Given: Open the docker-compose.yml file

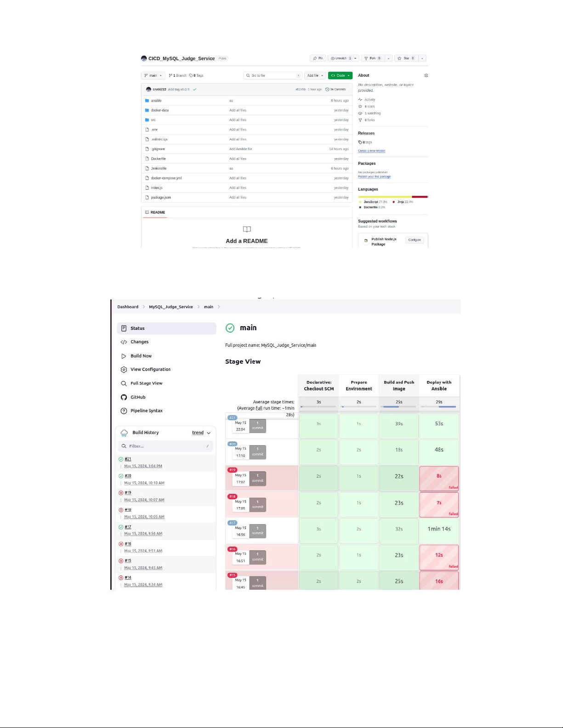Looking at the screenshot, I should (x=166, y=178).
